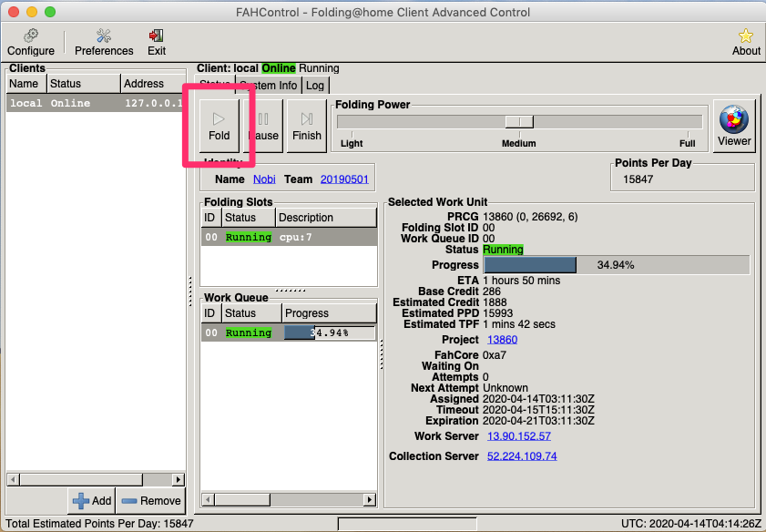Open Work Server link 13.90.152.57
The image size is (766, 532).
519,436
